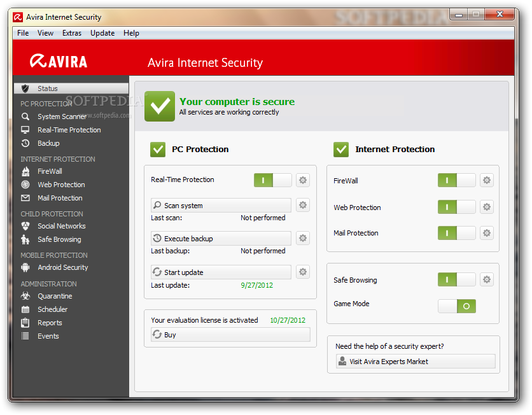Screen dimensions: 532x415
Task: Click the Web Protection globe icon in sidebar
Action: pos(25,184)
